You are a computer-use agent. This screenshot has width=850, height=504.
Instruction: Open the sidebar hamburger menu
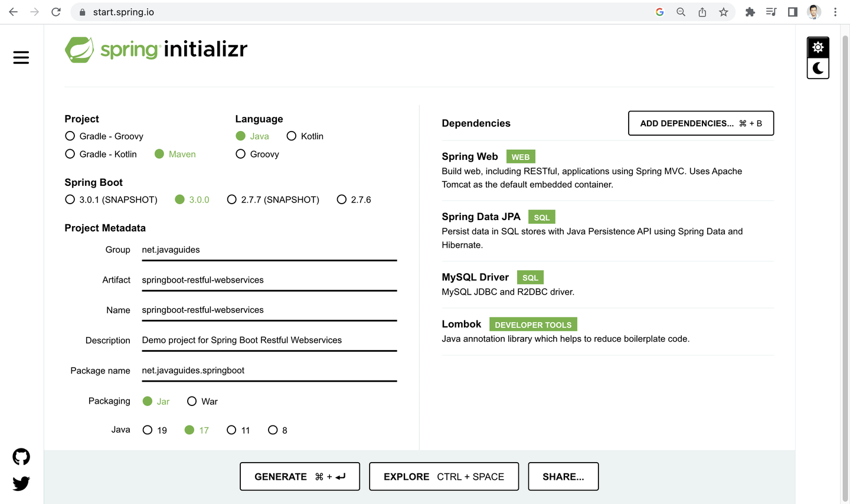[21, 57]
